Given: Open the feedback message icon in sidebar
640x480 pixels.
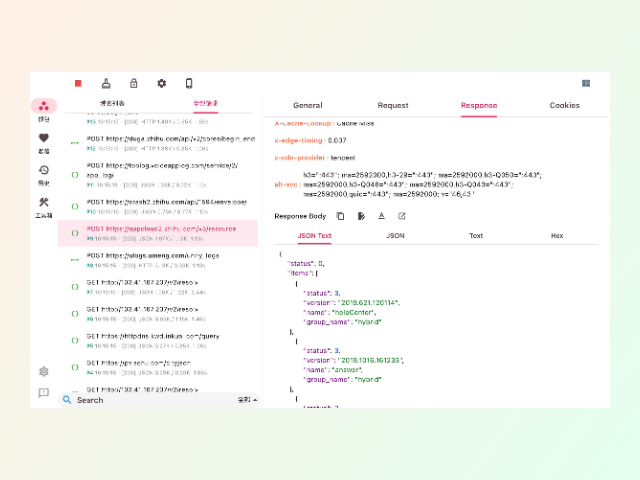Looking at the screenshot, I should point(44,393).
